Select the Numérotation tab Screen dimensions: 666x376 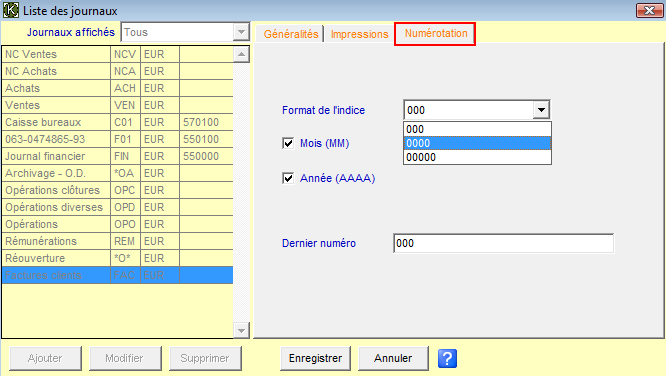(435, 34)
